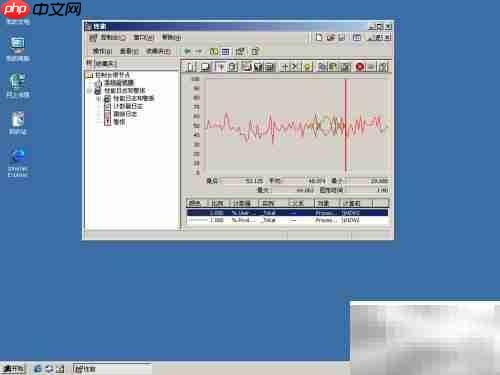Click the red vertical time bar in chart
Viewport: 500px width, 375px height.
[346, 125]
